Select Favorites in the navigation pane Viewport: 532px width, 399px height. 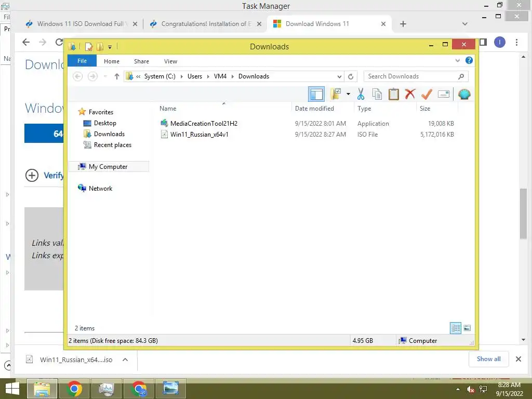coord(101,112)
